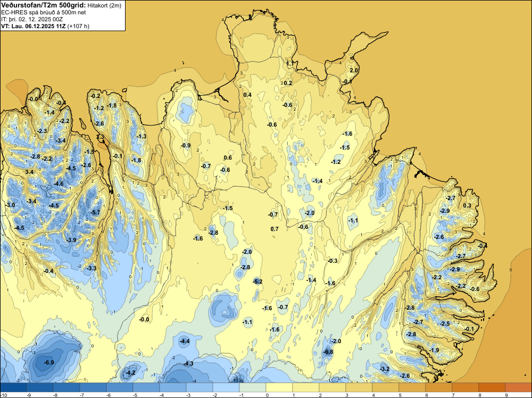Screen dimensions: 532x398
Task: Click the '-1.3' temperature value on the map
Action: click(x=142, y=136)
